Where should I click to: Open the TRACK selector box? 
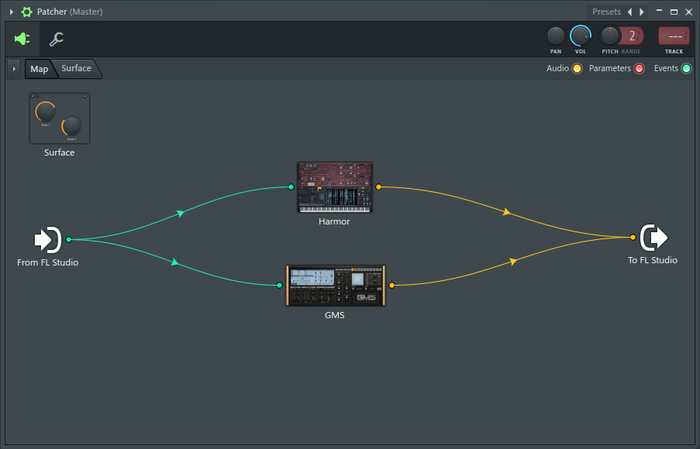pyautogui.click(x=674, y=36)
